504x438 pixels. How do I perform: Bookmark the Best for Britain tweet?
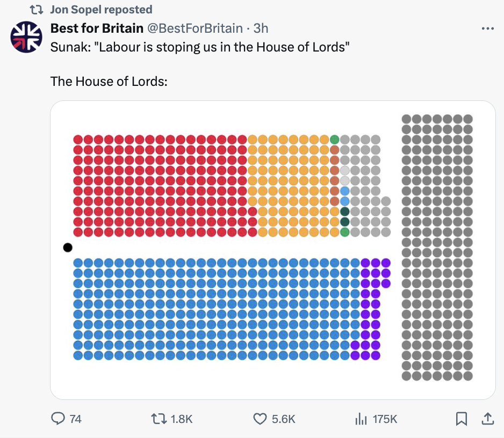462,419
